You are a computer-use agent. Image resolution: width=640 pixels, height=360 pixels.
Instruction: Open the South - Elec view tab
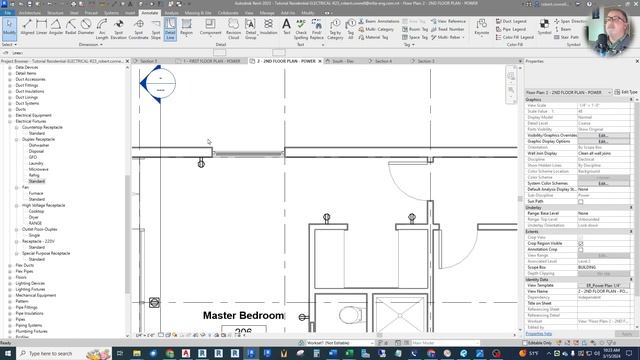pos(342,61)
